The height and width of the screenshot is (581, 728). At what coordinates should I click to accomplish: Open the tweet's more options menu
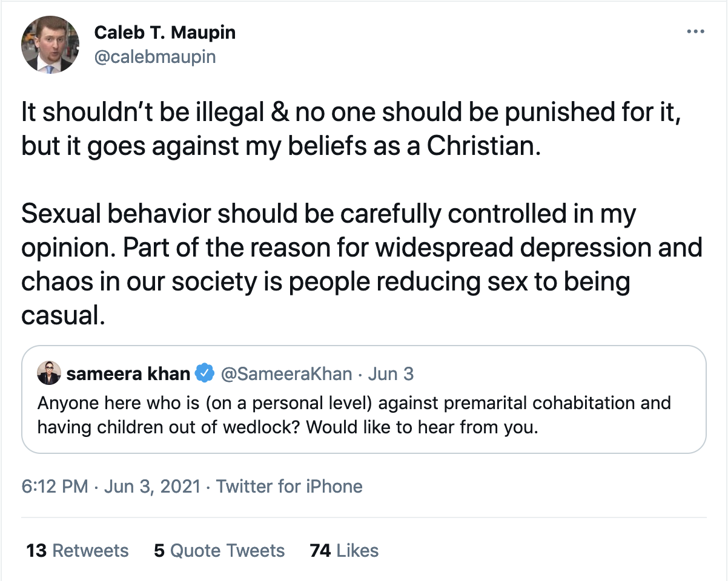[696, 32]
